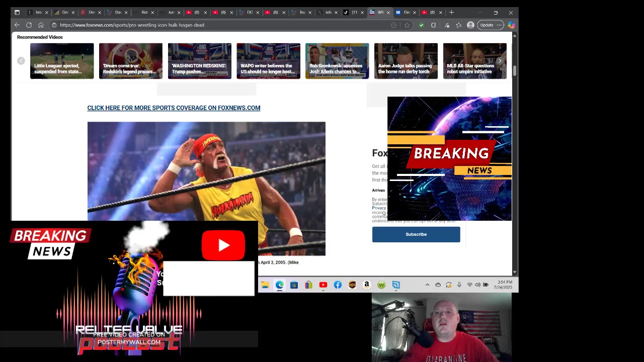Click previous arrow on Recommended Videos carousel
Image resolution: width=644 pixels, height=362 pixels.
(x=21, y=61)
